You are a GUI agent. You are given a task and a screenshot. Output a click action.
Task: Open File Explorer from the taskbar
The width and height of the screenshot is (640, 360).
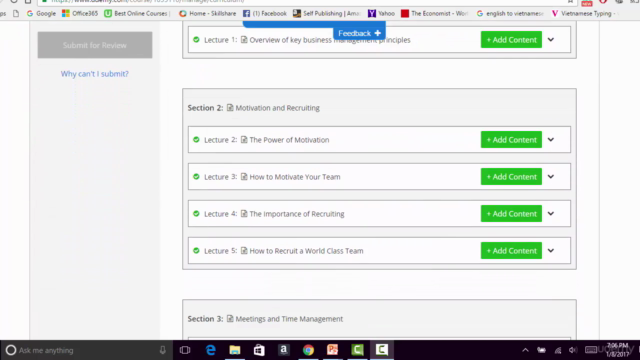(235, 350)
